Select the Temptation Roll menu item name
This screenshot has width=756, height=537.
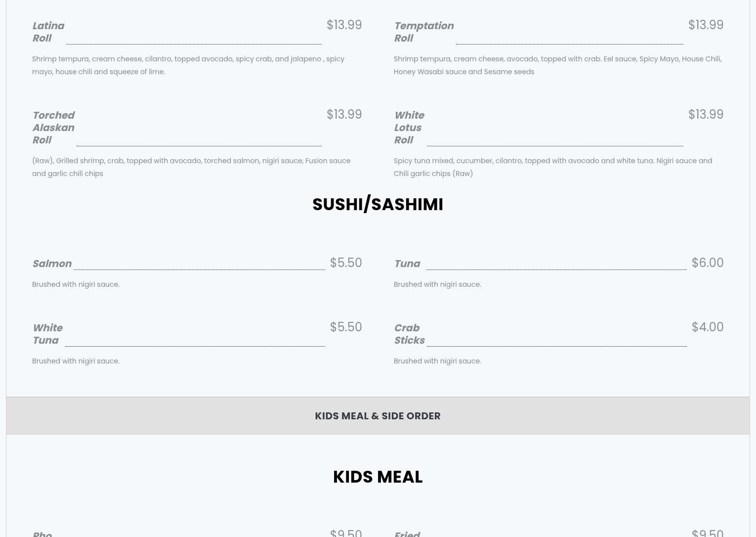pyautogui.click(x=423, y=32)
